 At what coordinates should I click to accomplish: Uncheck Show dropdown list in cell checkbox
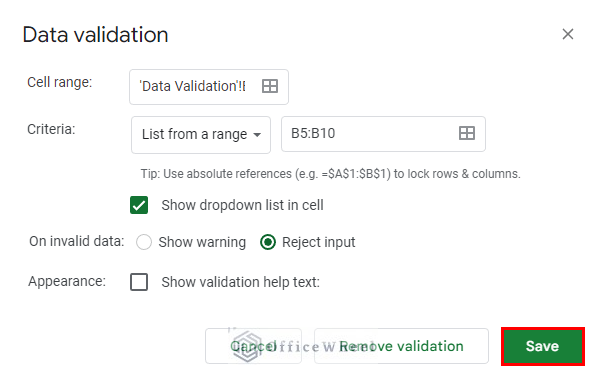coord(139,205)
